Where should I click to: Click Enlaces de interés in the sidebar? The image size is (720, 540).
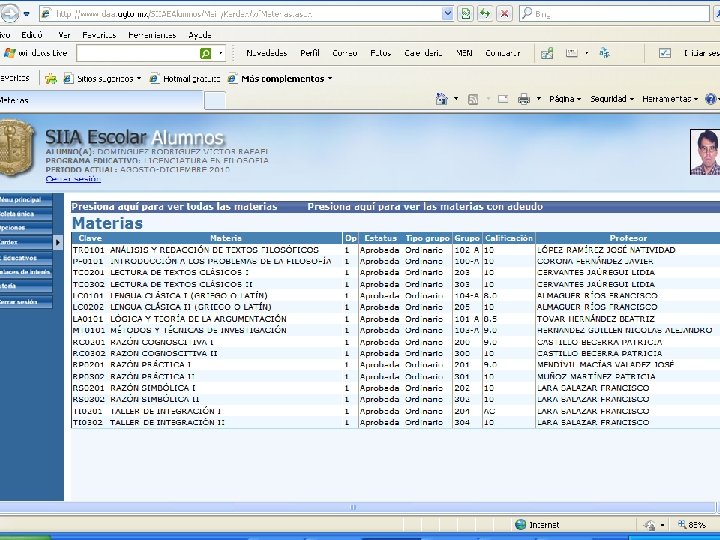pos(26,272)
